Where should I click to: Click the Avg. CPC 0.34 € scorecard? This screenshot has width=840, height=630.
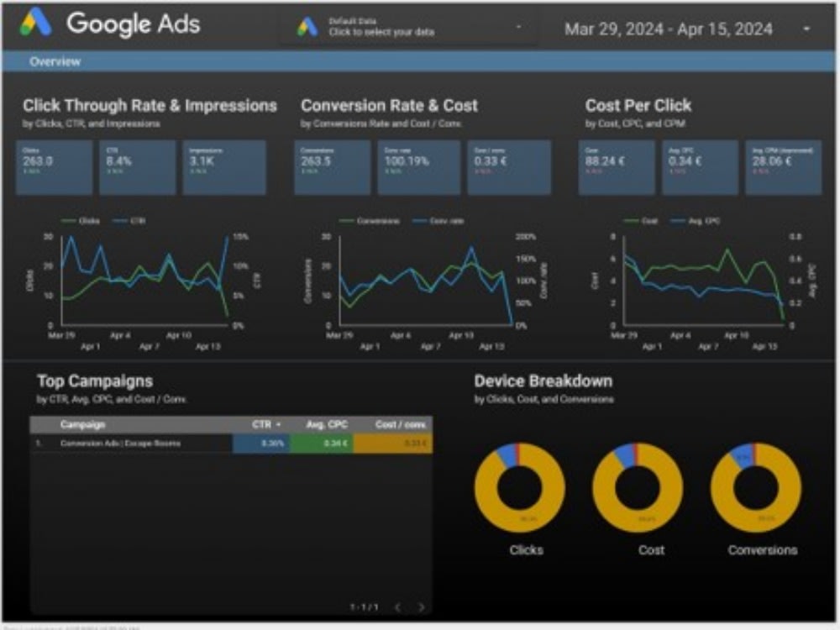(700, 167)
